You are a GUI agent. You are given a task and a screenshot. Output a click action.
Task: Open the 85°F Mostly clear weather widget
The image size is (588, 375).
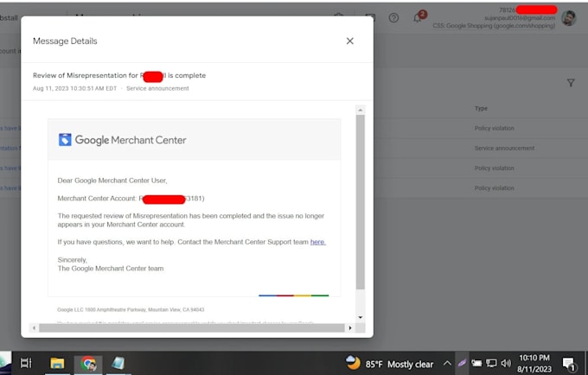click(x=390, y=364)
